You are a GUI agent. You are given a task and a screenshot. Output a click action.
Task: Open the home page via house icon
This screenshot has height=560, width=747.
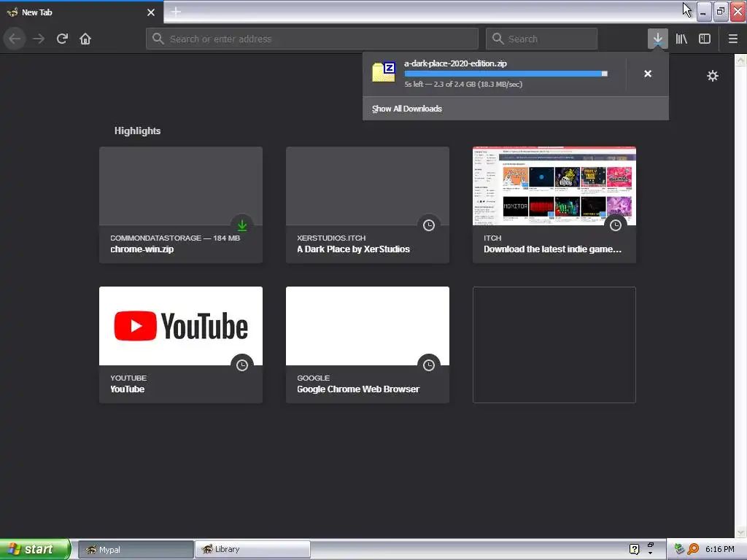coord(85,39)
